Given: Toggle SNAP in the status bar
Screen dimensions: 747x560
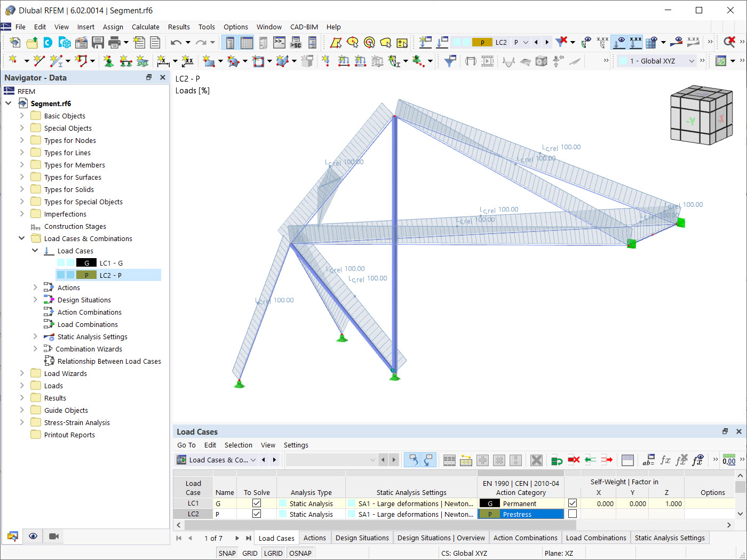Looking at the screenshot, I should tap(227, 553).
